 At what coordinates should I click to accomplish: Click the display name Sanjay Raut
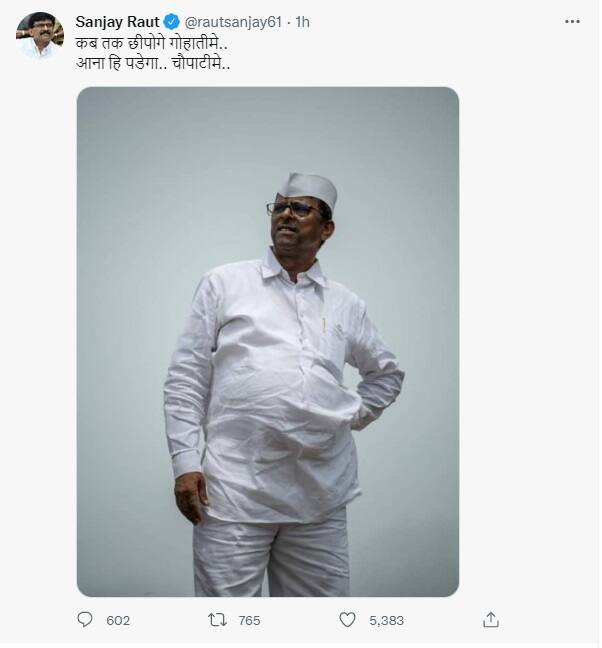(x=117, y=22)
